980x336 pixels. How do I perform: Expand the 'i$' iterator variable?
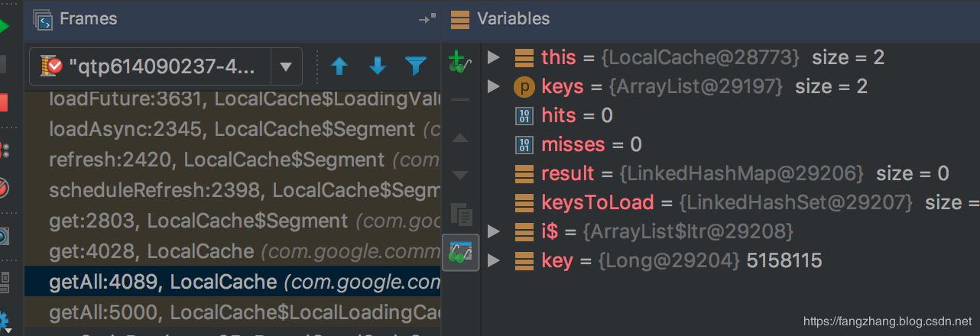pyautogui.click(x=494, y=231)
